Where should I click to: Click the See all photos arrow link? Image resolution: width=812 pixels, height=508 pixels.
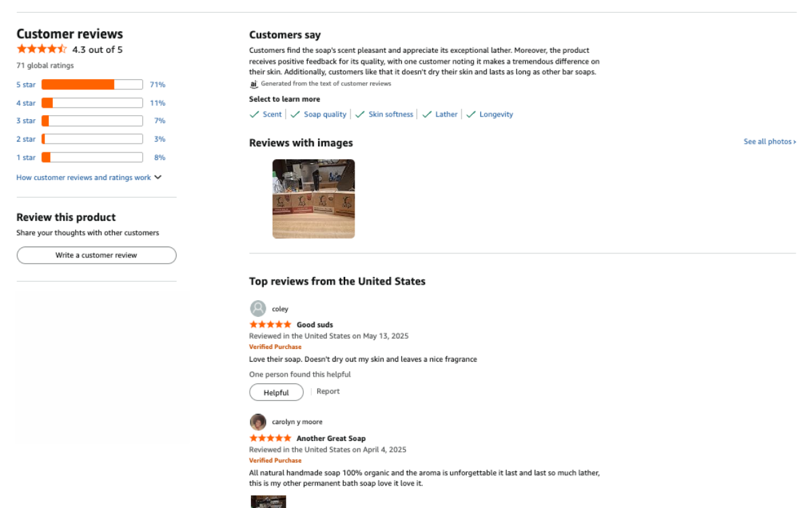click(769, 142)
